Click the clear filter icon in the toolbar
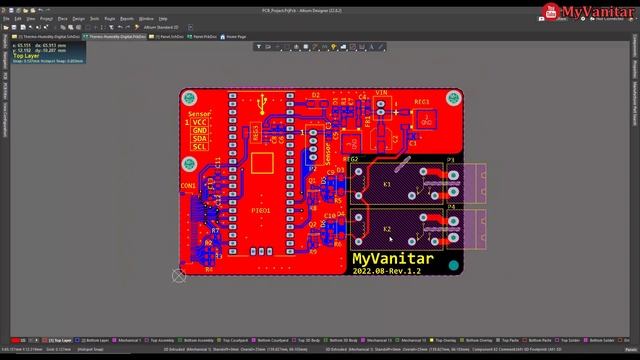Viewport: 640px width, 360px height. click(x=111, y=27)
